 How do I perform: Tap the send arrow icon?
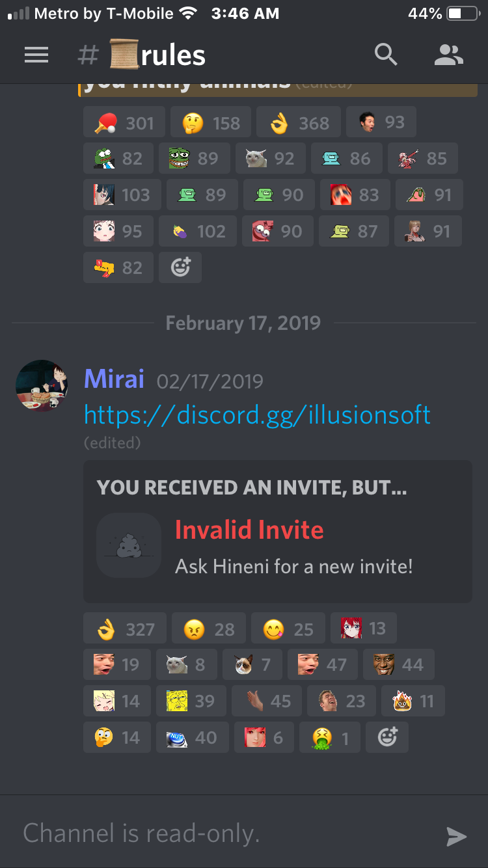[x=456, y=836]
